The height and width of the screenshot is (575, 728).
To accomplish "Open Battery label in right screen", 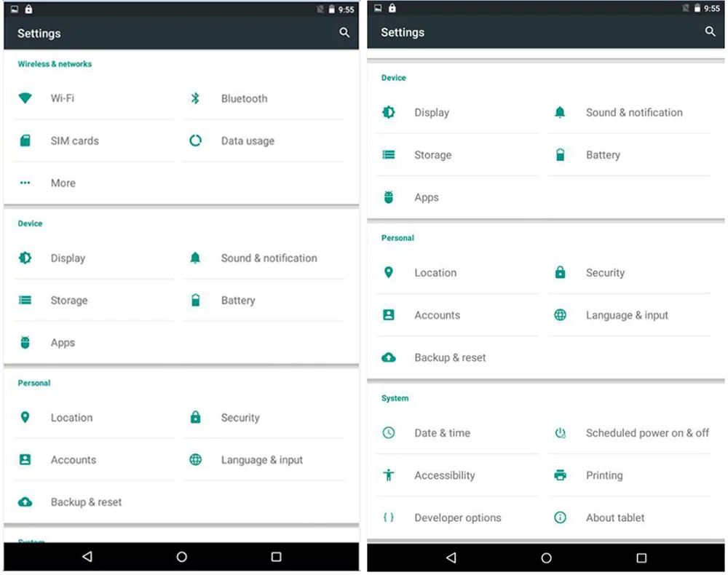I will [x=603, y=155].
